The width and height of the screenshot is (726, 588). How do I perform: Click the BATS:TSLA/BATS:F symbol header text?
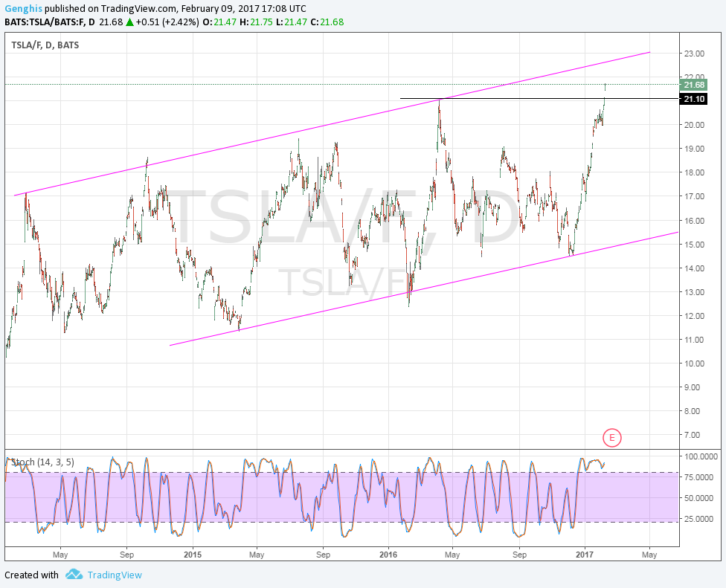[50, 22]
